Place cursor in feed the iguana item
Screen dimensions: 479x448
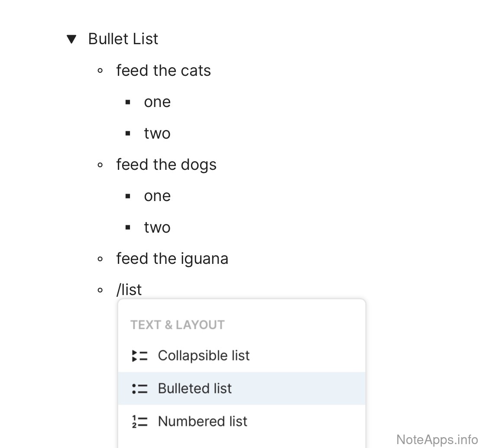click(x=172, y=259)
